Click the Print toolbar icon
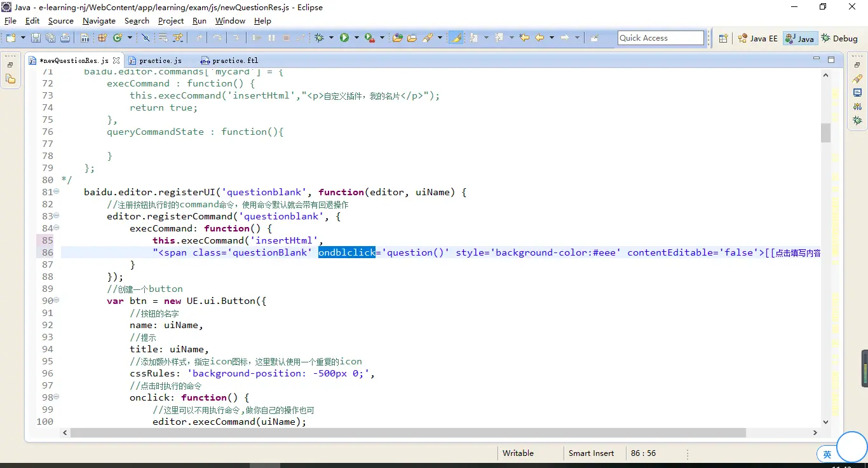Image resolution: width=868 pixels, height=468 pixels. pos(65,38)
